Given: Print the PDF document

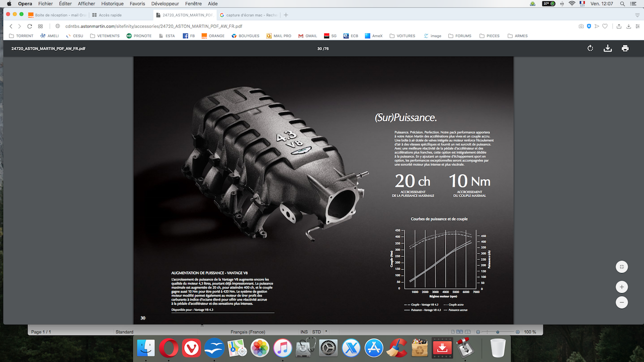Looking at the screenshot, I should coord(625,48).
